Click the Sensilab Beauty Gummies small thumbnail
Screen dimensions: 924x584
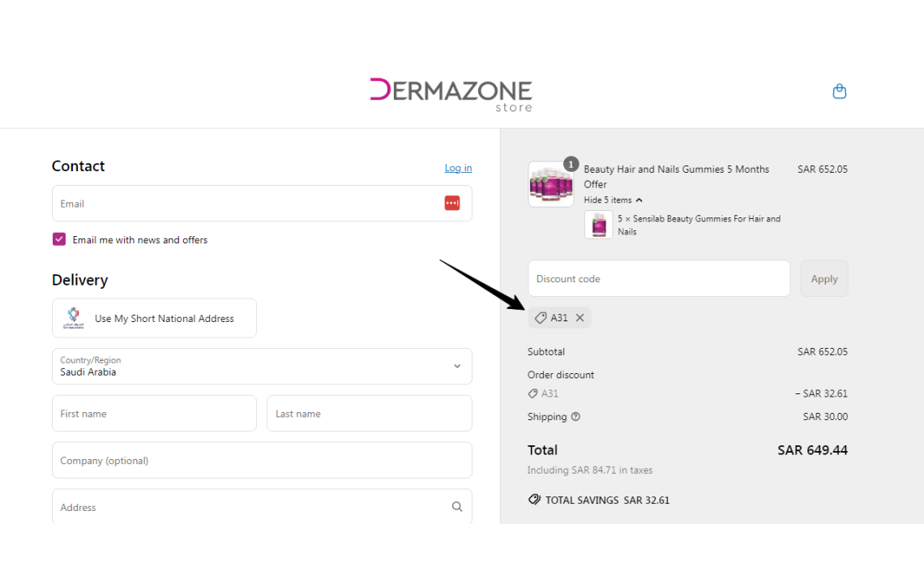pos(598,225)
